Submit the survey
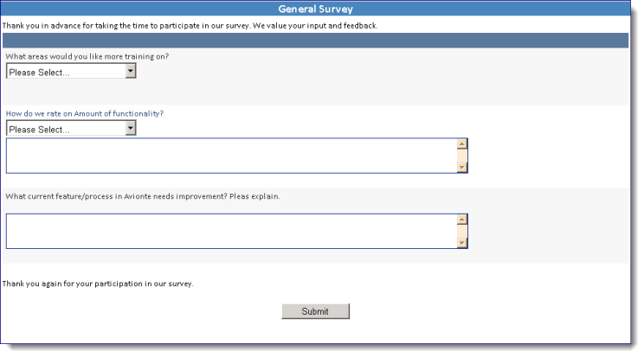The width and height of the screenshot is (644, 357). (315, 311)
